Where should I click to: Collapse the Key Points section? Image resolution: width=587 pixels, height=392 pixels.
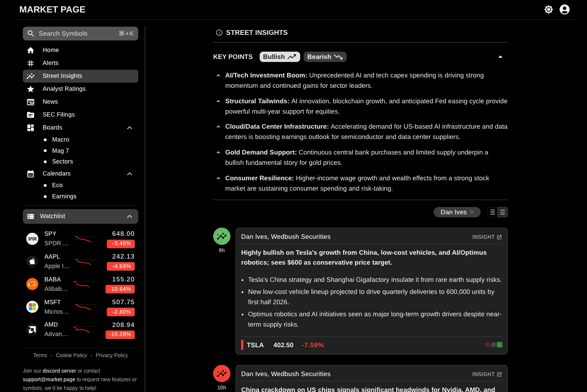pyautogui.click(x=500, y=57)
